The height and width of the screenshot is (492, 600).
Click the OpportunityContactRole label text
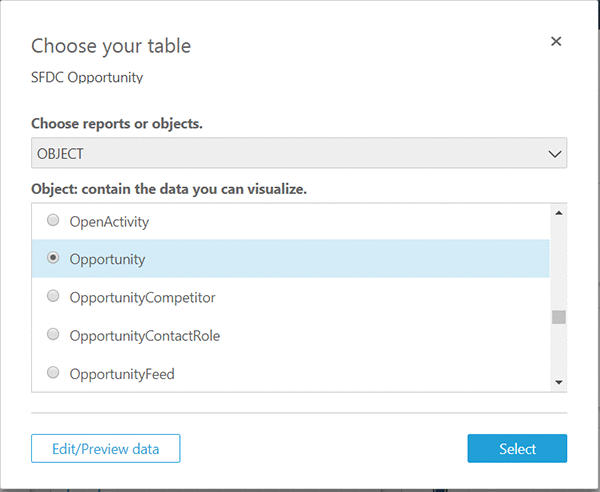point(144,336)
